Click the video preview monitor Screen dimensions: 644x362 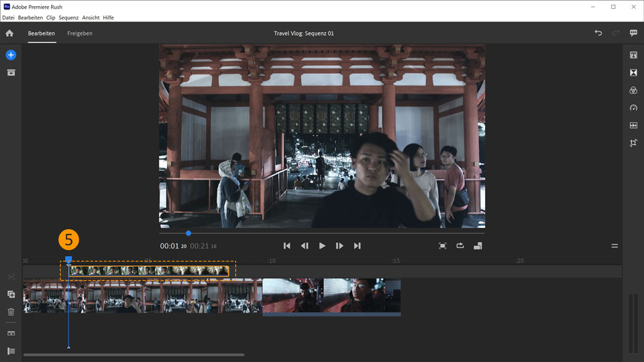(322, 136)
